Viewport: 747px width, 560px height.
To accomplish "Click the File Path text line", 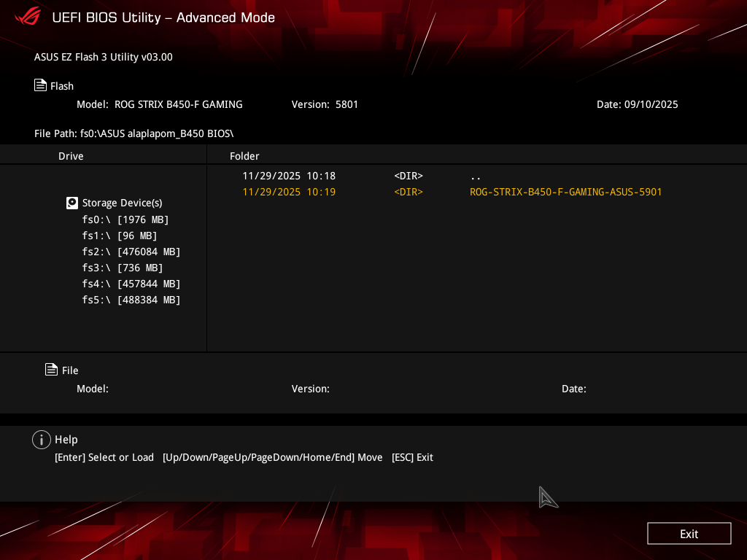I will click(139, 133).
